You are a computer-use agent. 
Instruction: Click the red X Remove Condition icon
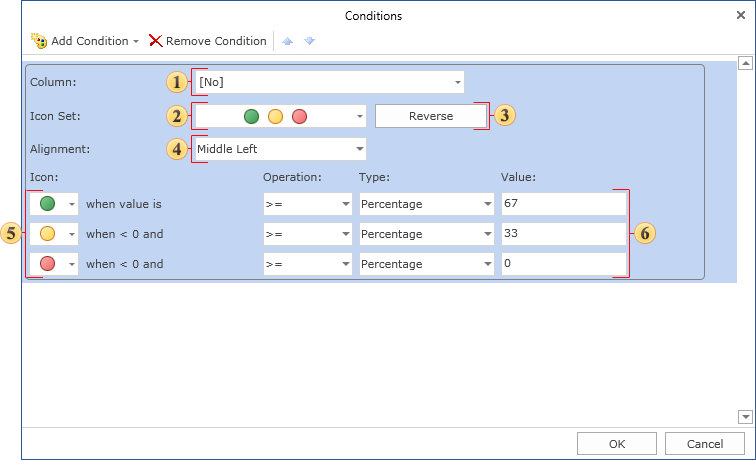(x=155, y=41)
